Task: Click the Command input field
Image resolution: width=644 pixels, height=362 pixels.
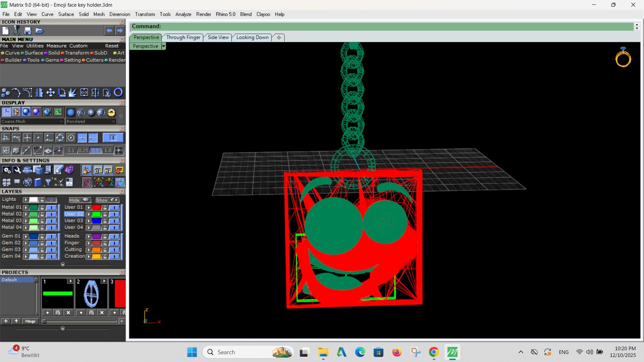Action: pyautogui.click(x=382, y=26)
